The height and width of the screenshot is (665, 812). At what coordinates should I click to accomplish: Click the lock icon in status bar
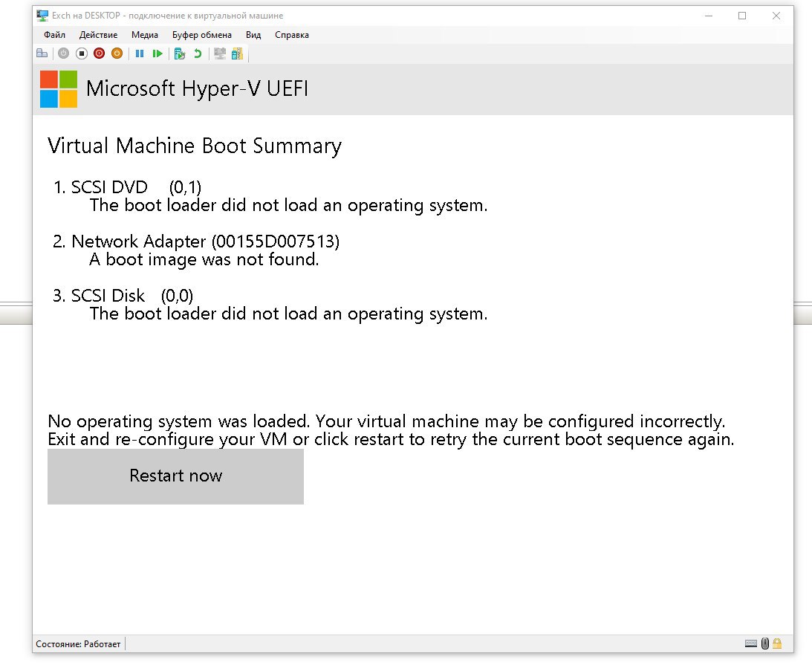coord(777,643)
